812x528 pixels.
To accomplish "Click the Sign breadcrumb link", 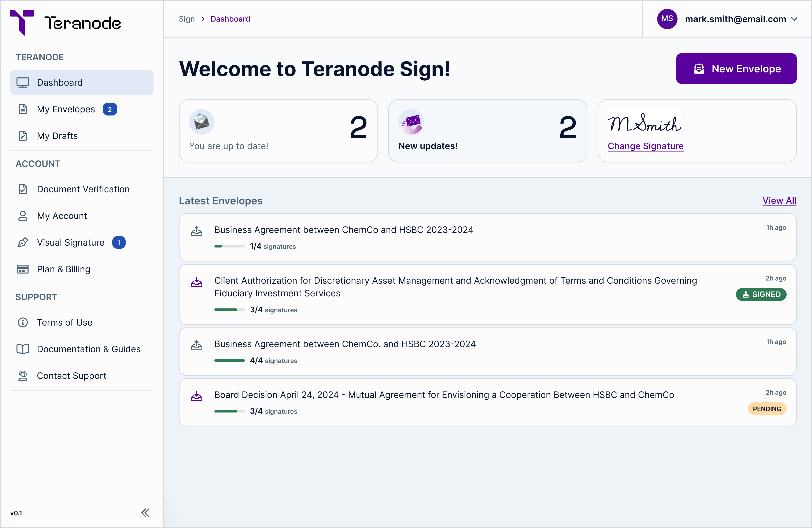I will tap(187, 19).
